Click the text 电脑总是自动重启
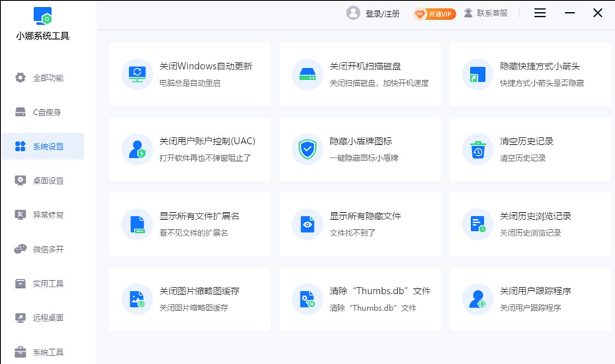This screenshot has height=364, width=615. 190,83
